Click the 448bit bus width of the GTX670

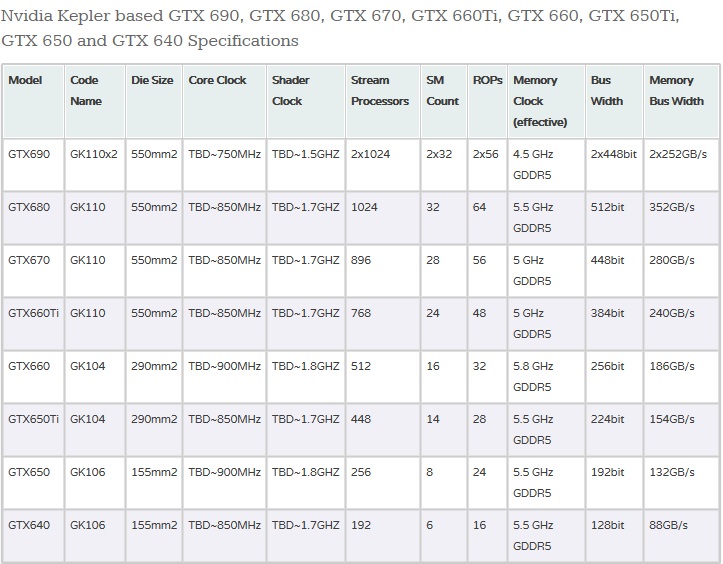tap(614, 271)
